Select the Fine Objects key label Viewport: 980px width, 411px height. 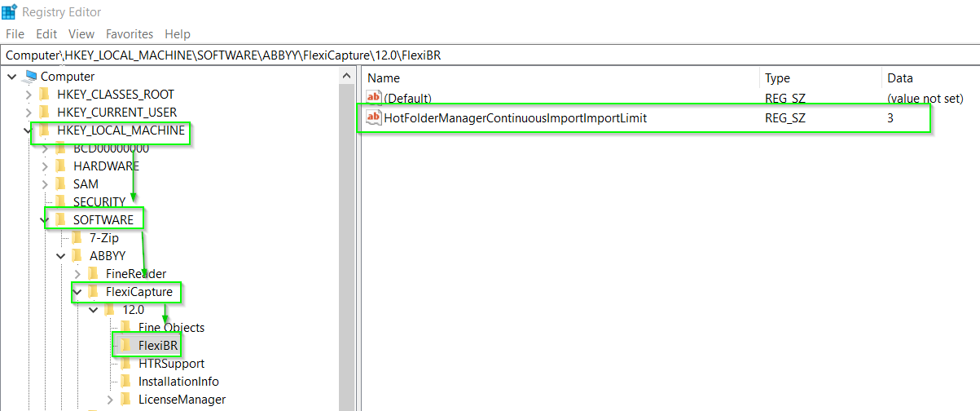tap(172, 328)
